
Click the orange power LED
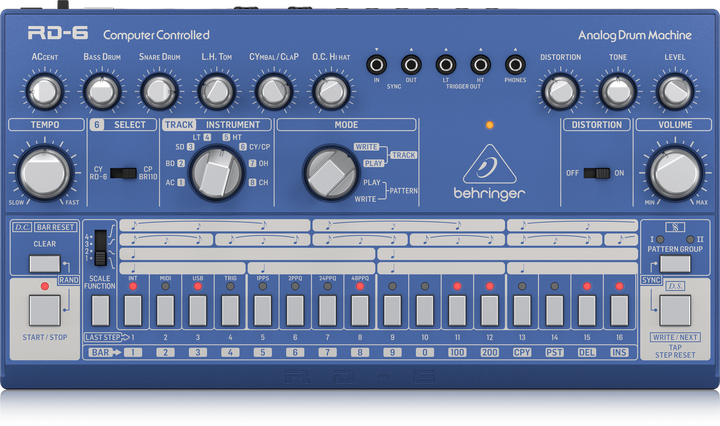489,125
